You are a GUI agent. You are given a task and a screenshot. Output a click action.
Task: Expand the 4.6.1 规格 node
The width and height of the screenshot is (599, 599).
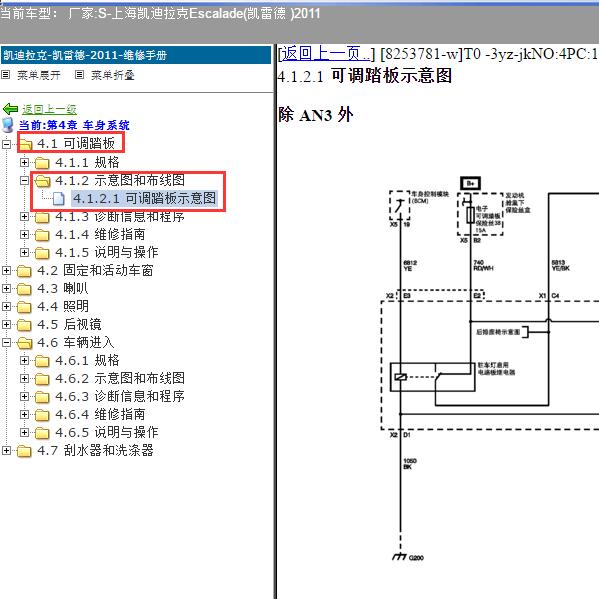click(x=24, y=361)
